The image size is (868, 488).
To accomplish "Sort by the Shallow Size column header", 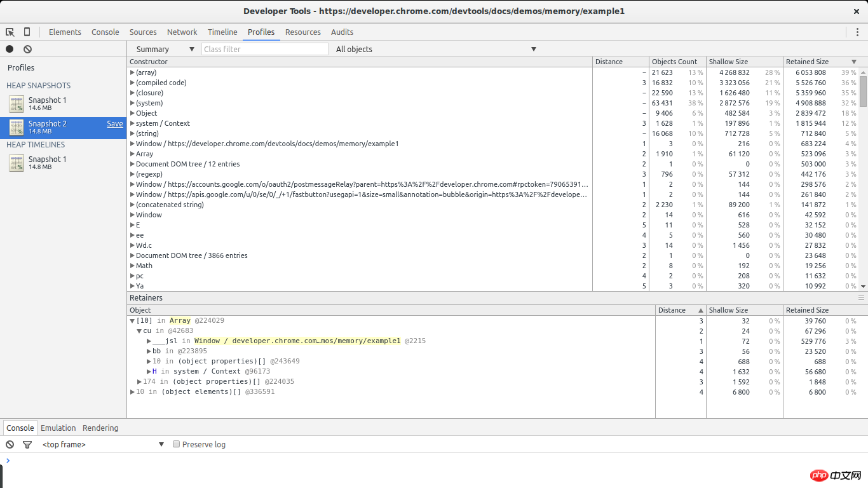I will 745,62.
